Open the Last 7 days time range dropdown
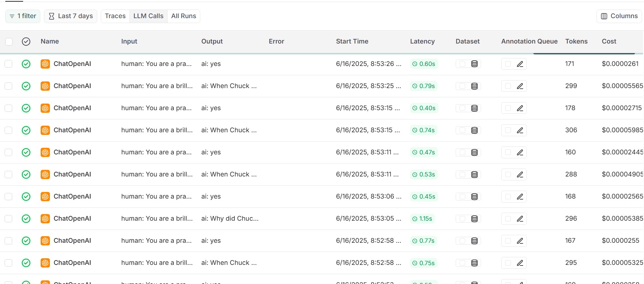The image size is (644, 284). pos(71,16)
